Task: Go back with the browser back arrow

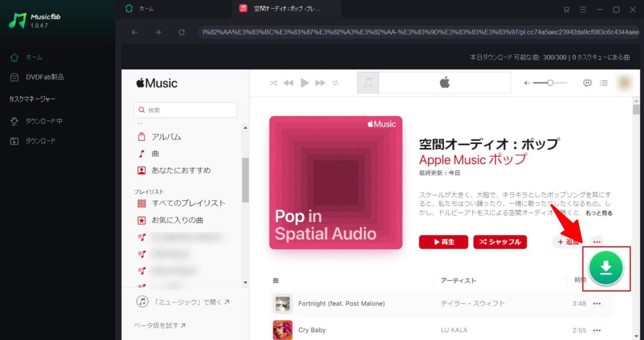Action: coord(134,32)
